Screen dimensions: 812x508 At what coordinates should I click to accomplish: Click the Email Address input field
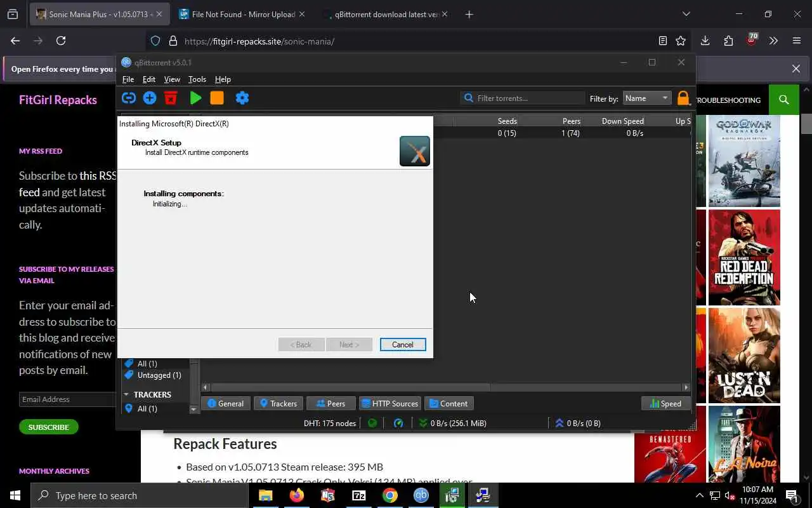pos(67,399)
